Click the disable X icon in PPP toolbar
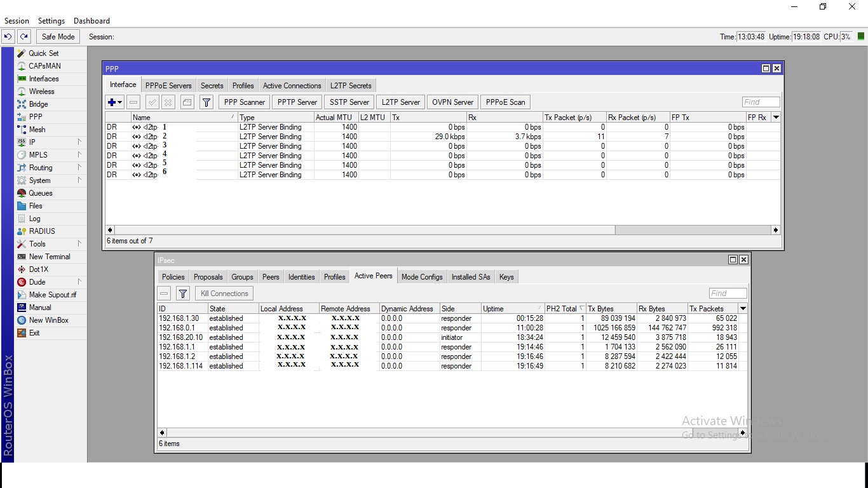This screenshot has height=488, width=868. tap(168, 102)
